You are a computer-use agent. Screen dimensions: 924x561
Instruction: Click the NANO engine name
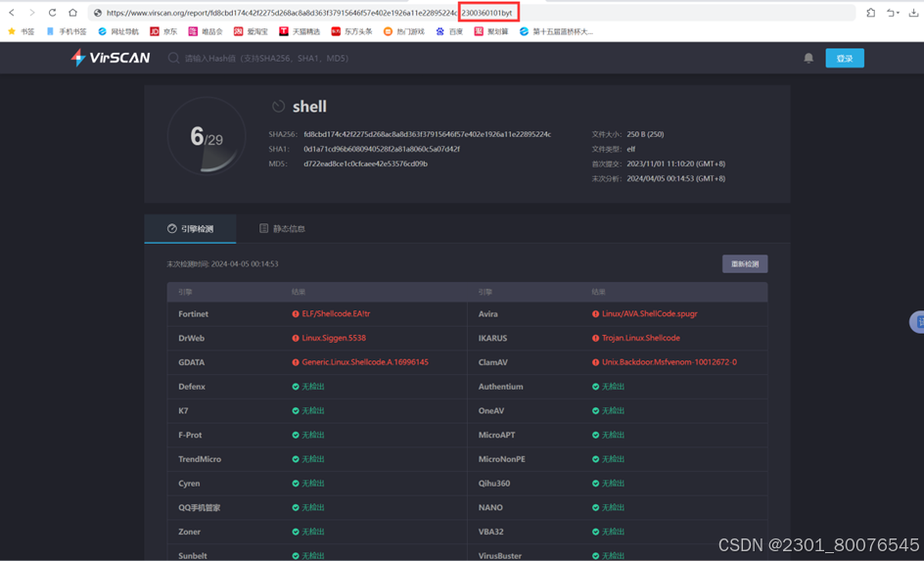[490, 507]
